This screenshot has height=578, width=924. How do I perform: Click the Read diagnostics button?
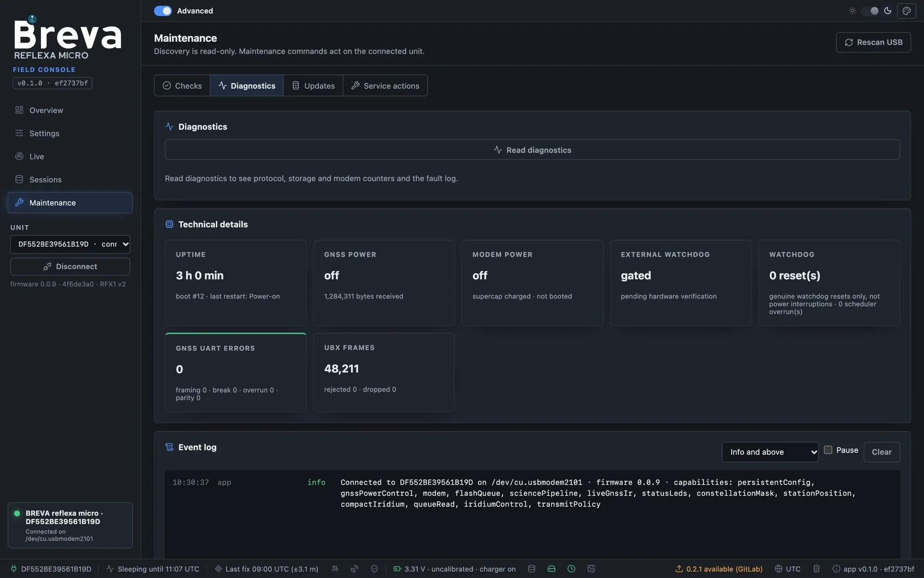pyautogui.click(x=532, y=150)
